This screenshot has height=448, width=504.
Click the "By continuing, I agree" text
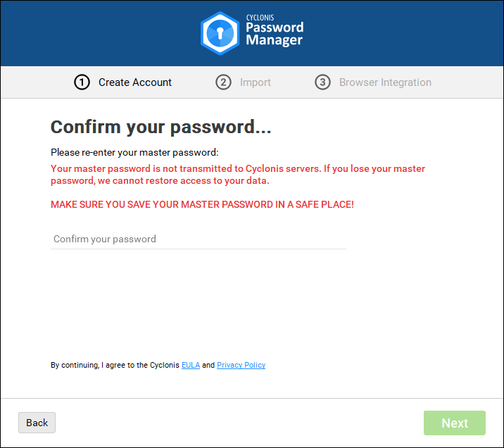click(115, 365)
